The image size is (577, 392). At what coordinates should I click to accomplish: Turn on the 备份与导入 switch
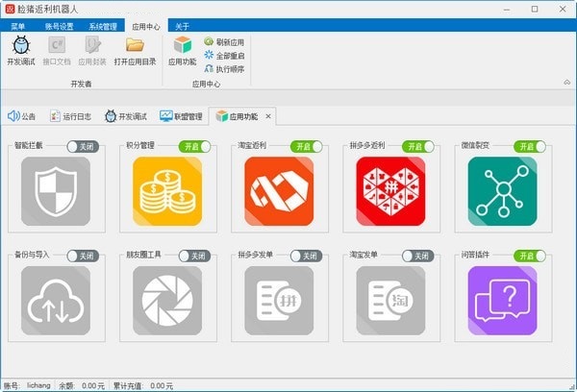pos(83,256)
